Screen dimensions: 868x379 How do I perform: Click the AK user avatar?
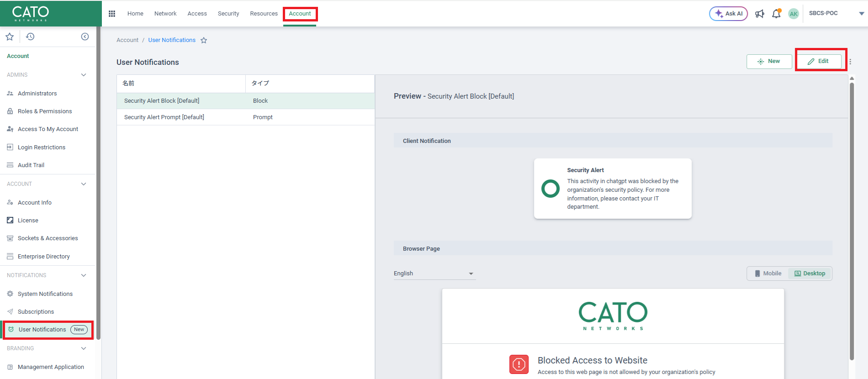794,14
